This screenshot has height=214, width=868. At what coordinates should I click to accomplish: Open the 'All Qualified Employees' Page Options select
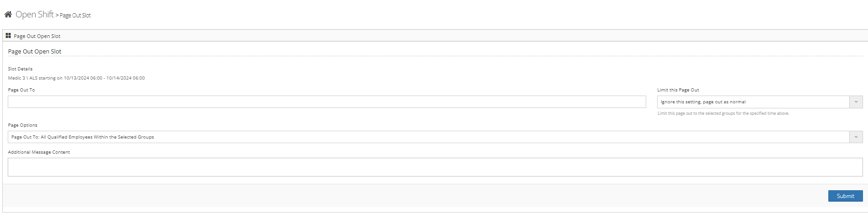click(x=428, y=137)
